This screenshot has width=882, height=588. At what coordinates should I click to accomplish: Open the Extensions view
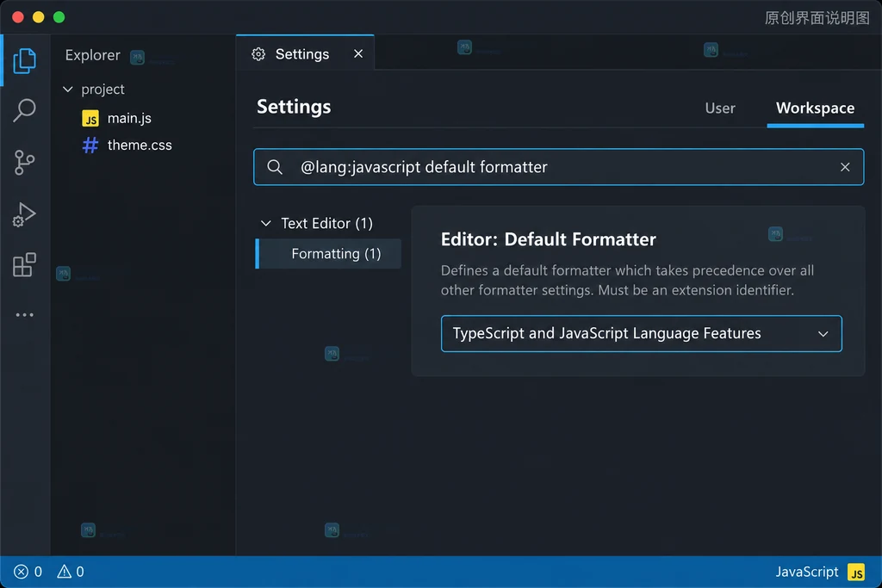(24, 265)
